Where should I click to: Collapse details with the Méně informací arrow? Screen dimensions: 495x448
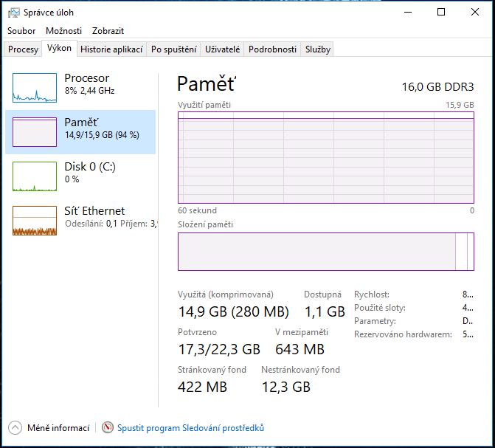tap(15, 428)
